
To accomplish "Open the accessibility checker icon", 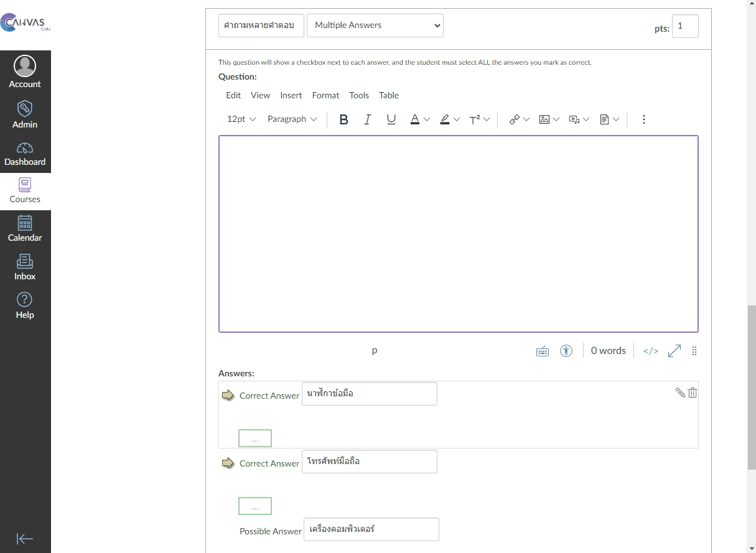I will point(566,351).
